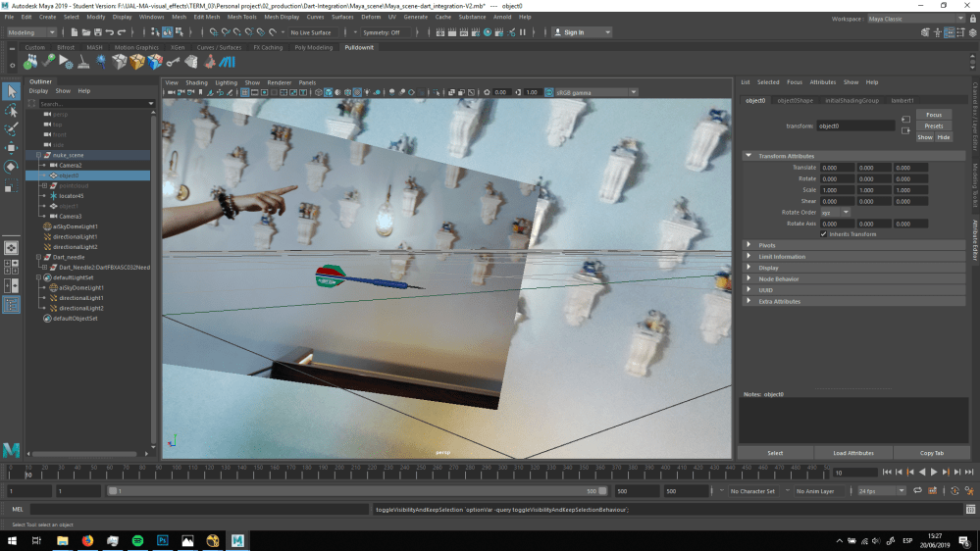Activate the Move tool in the toolbox
The image size is (980, 551).
click(x=11, y=148)
